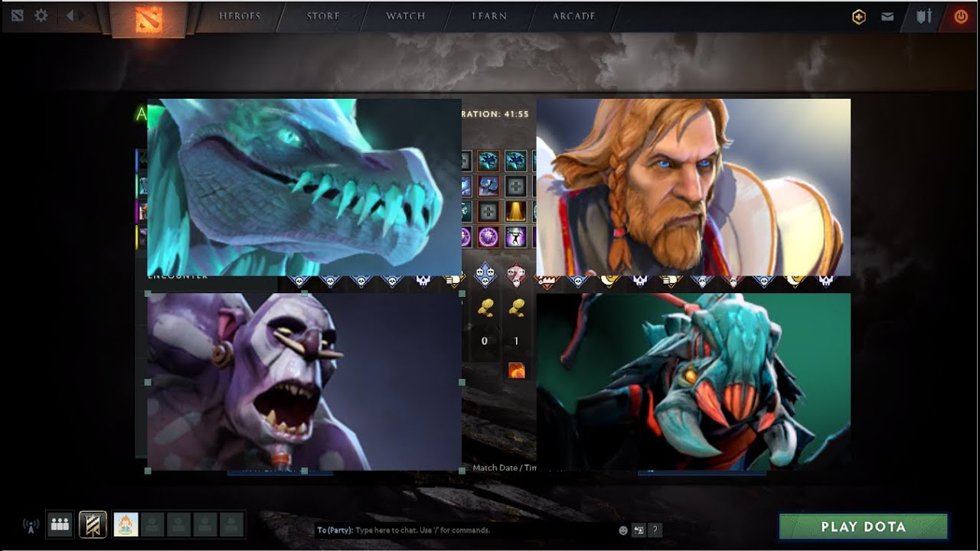Open the emoticon picker in chat bar

click(x=623, y=530)
